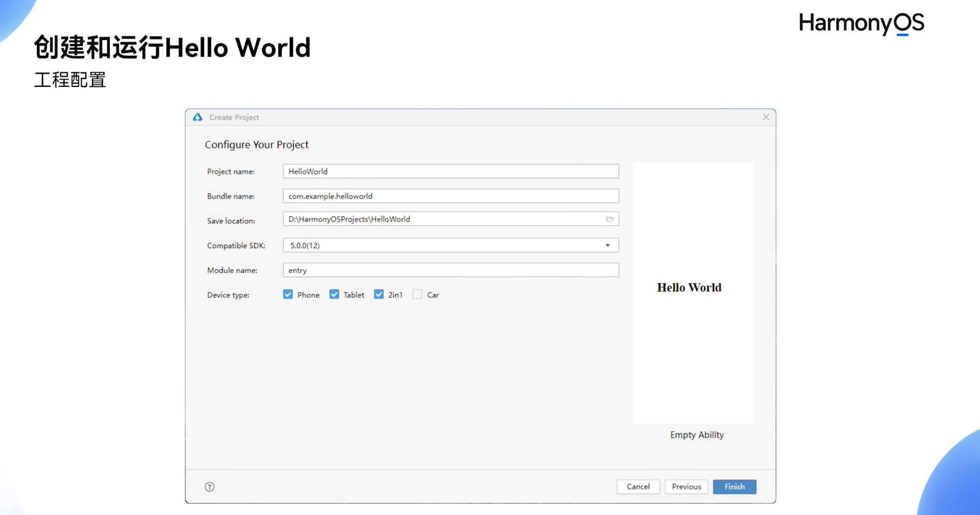Viewport: 980px width, 515px height.
Task: Close the Create Project dialog
Action: pyautogui.click(x=766, y=117)
